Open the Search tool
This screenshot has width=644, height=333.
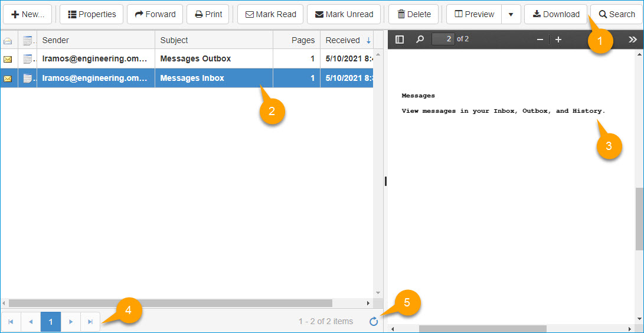click(x=616, y=14)
